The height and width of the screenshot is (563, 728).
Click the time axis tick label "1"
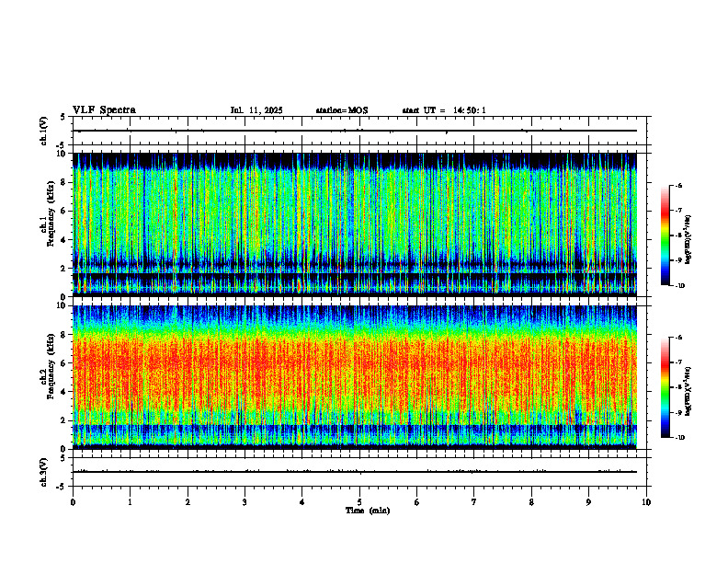point(130,502)
